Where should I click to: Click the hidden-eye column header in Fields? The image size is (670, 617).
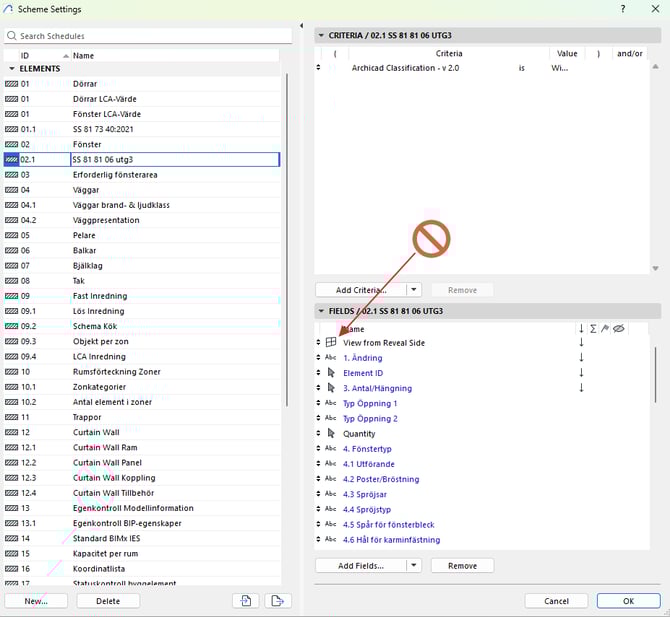coord(618,328)
